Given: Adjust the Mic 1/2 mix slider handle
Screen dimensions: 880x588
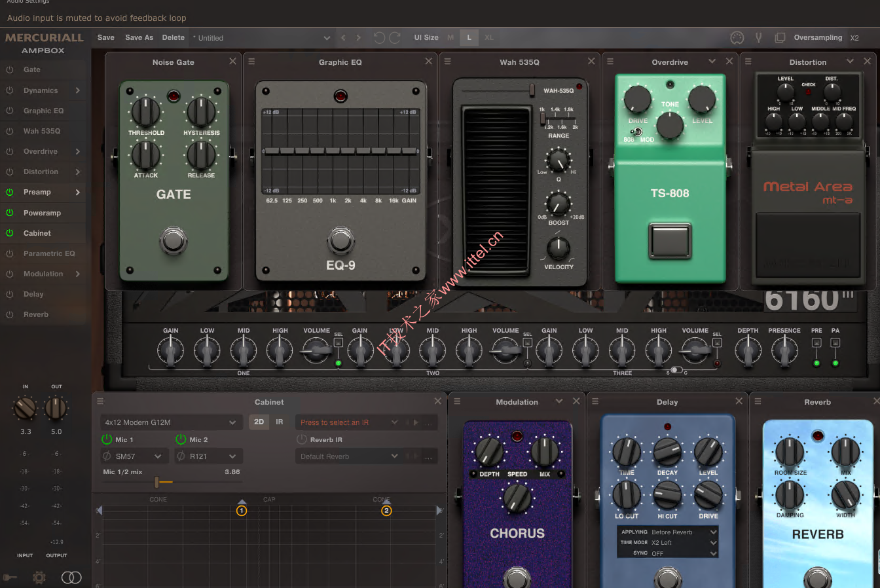Looking at the screenshot, I should (x=156, y=483).
